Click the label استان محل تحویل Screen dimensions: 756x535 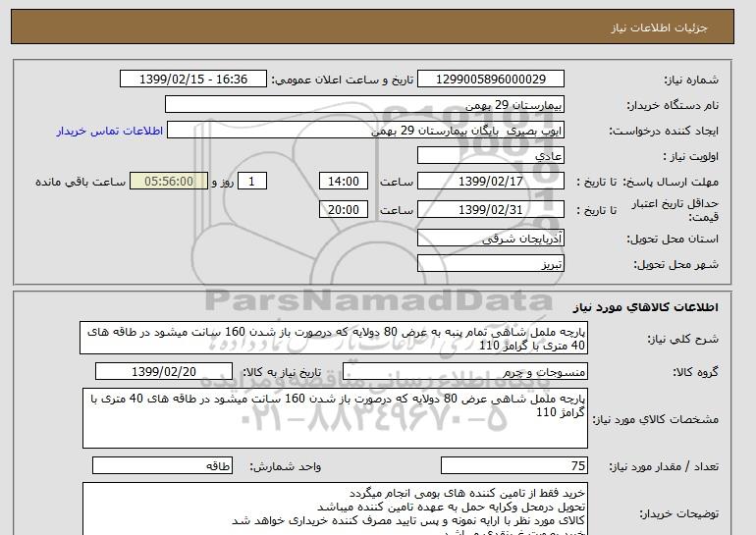click(673, 239)
